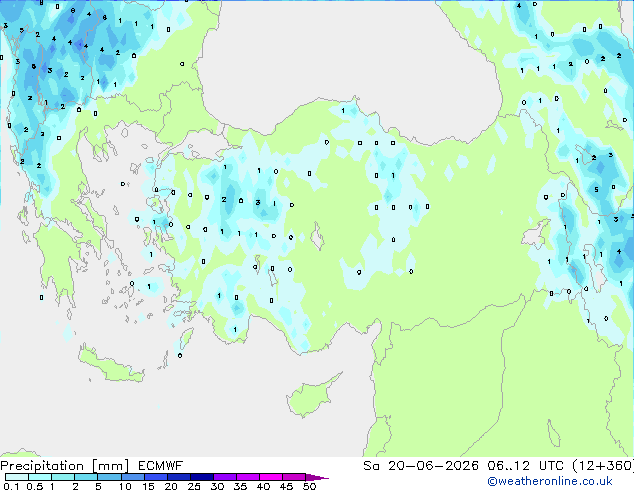Viewport: 634px width, 490px height.
Task: Click the 30 mm purple legend swatch
Action: click(225, 477)
